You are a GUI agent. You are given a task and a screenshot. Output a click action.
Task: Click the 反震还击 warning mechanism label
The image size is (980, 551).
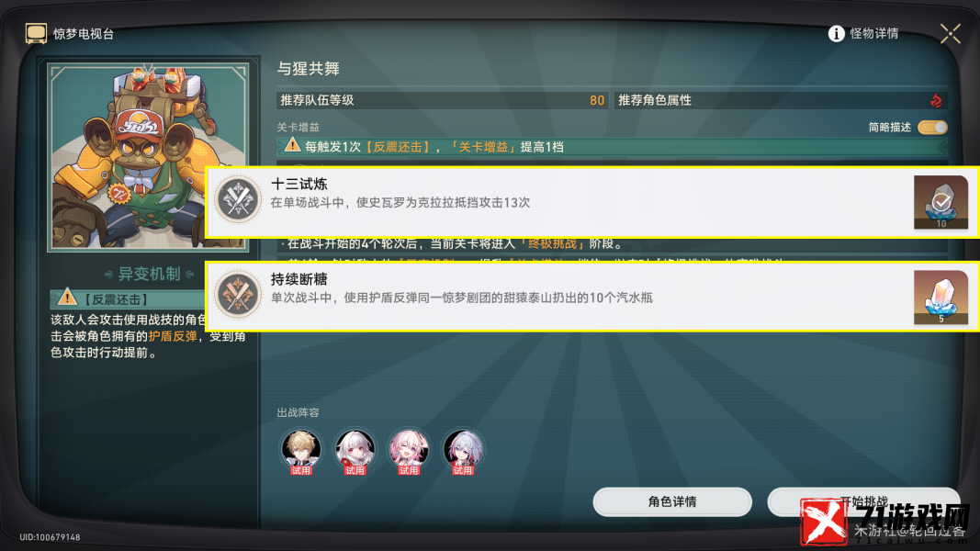click(116, 299)
